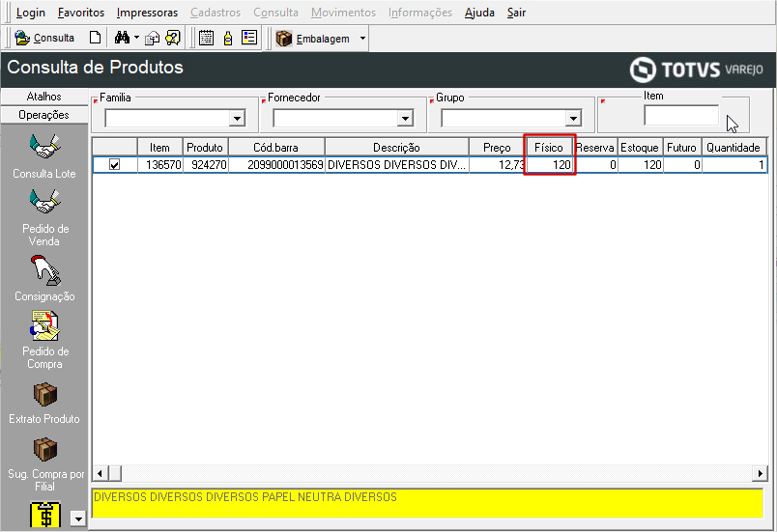777x532 pixels.
Task: Open the arrow next to the binoculars
Action: [137, 38]
